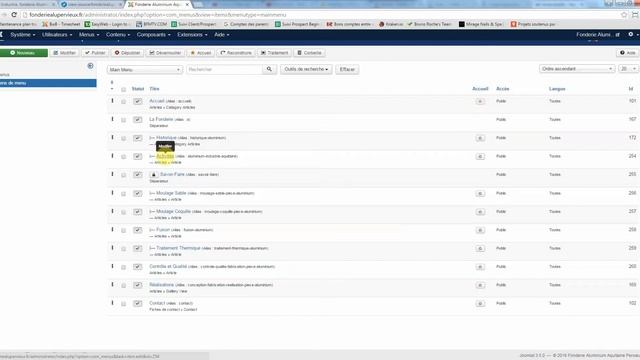Open the Réalisations menu item link
640x360 pixels.
pyautogui.click(x=162, y=285)
